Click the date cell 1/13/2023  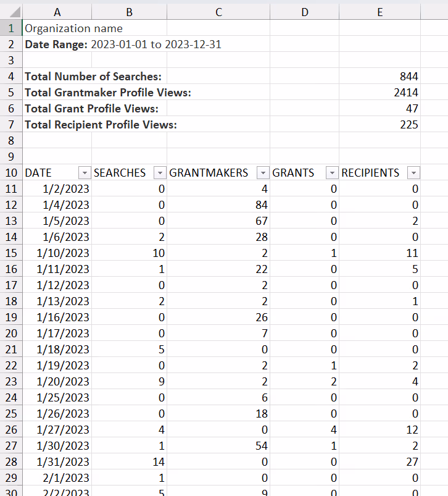pos(57,301)
